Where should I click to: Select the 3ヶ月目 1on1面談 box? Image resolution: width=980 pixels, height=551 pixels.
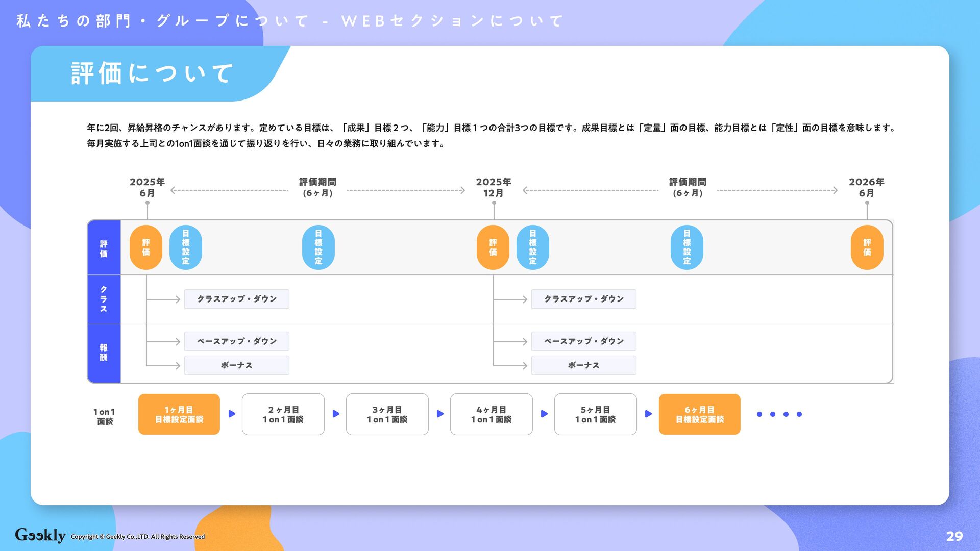387,414
